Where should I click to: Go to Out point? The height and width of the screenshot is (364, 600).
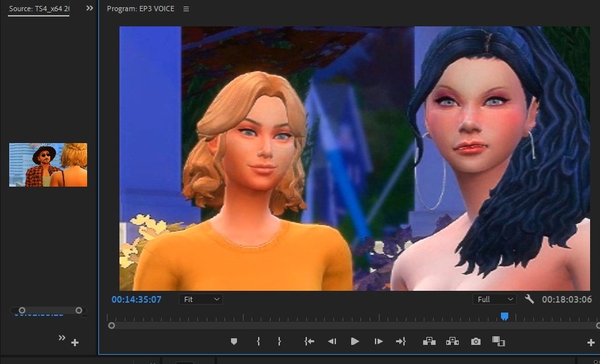click(x=401, y=342)
